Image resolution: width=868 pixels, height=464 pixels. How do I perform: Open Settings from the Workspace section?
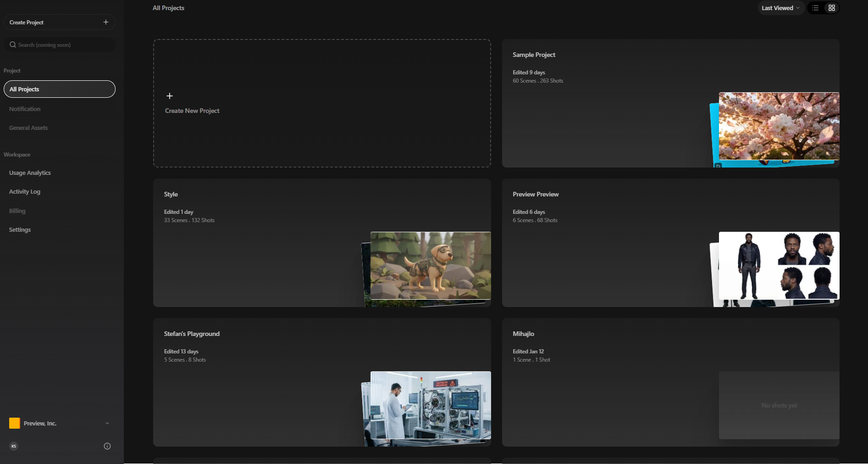click(x=20, y=229)
